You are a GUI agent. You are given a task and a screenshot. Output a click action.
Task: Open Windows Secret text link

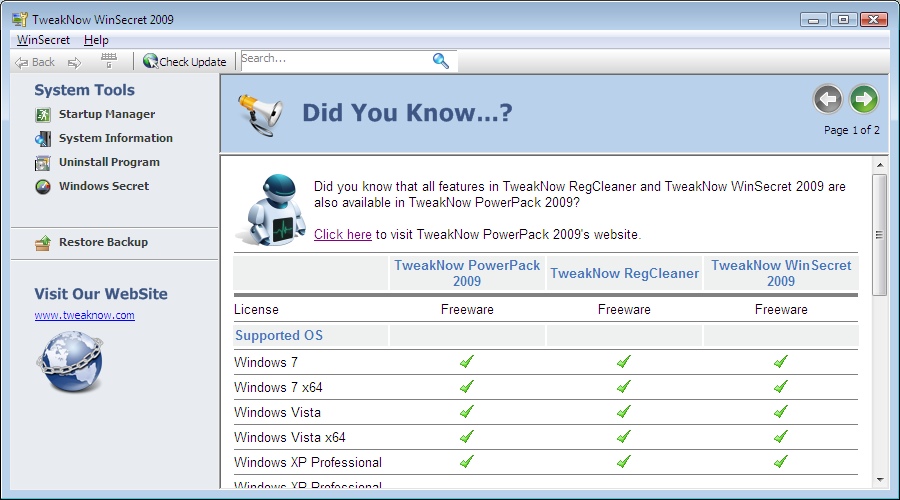pos(104,186)
